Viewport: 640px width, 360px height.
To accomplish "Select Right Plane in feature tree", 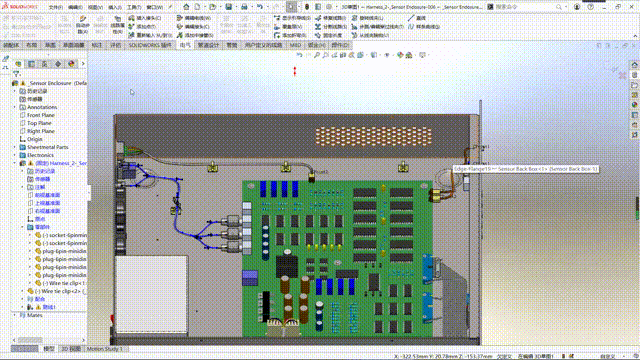I will tap(41, 131).
